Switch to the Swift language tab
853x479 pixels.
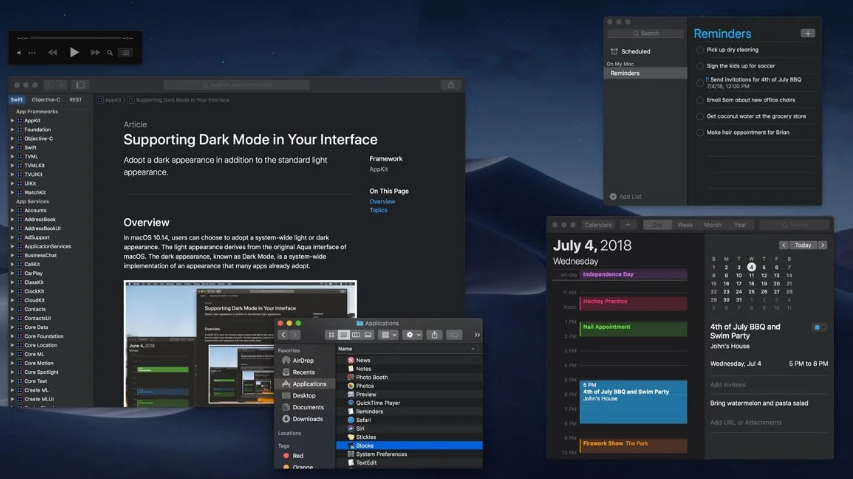point(17,100)
